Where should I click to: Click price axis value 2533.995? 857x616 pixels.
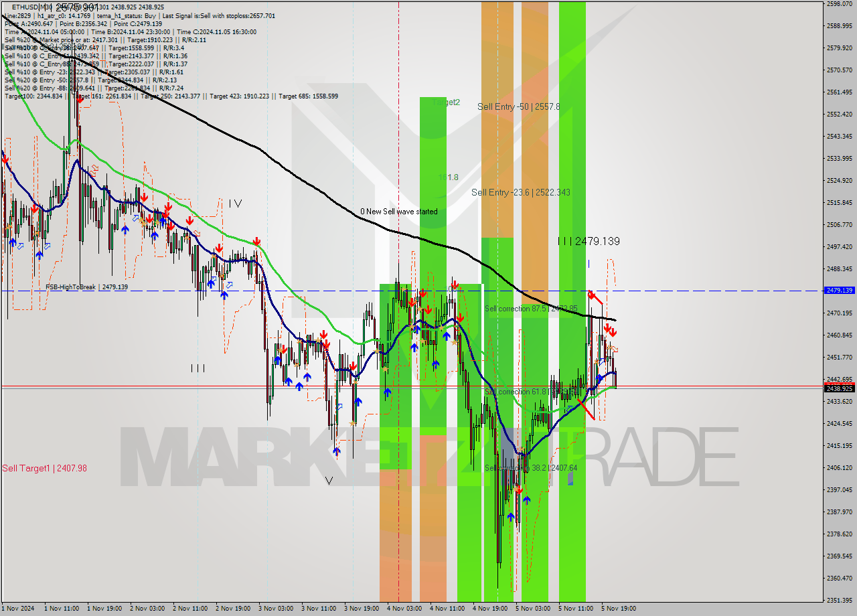coord(840,158)
